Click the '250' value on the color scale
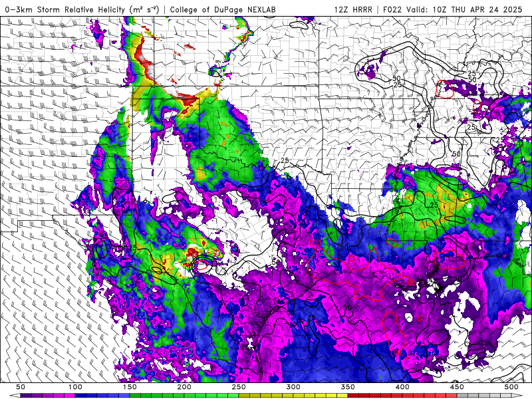Image resolution: width=532 pixels, height=399 pixels. [x=239, y=387]
